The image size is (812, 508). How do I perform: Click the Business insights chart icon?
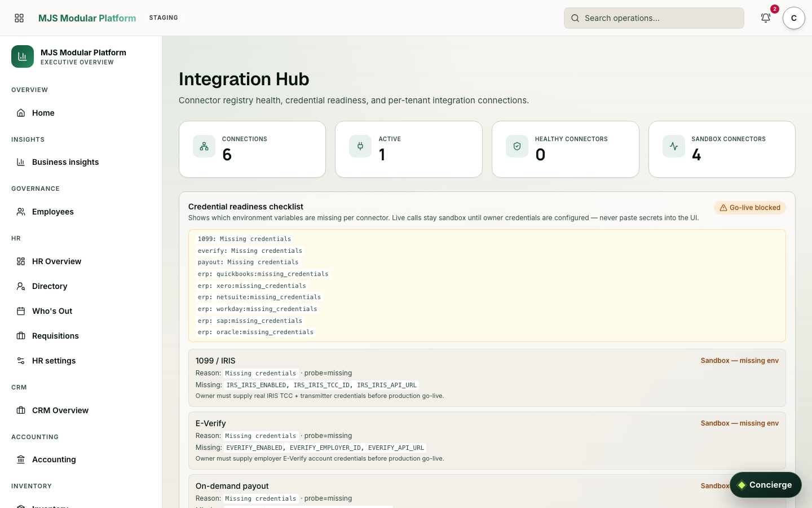point(21,162)
